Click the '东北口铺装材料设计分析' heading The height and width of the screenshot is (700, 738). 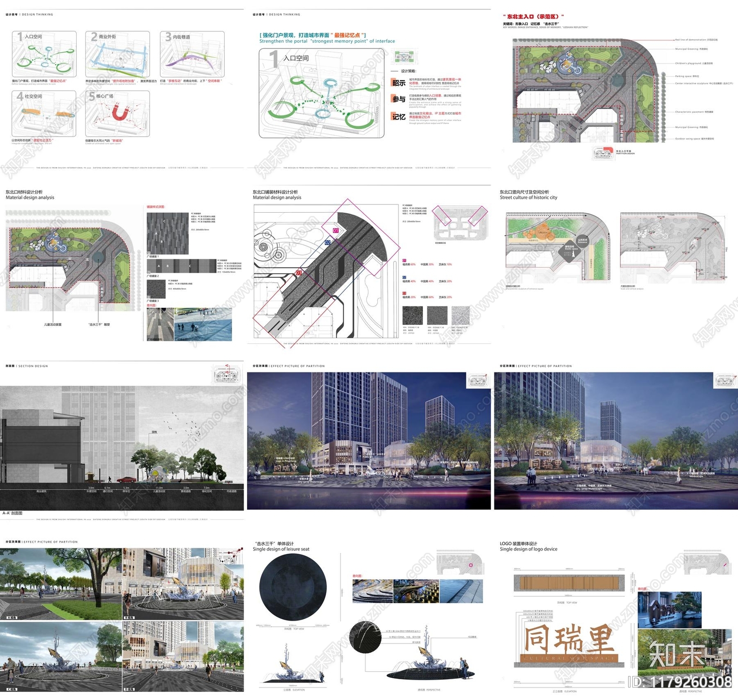point(275,192)
